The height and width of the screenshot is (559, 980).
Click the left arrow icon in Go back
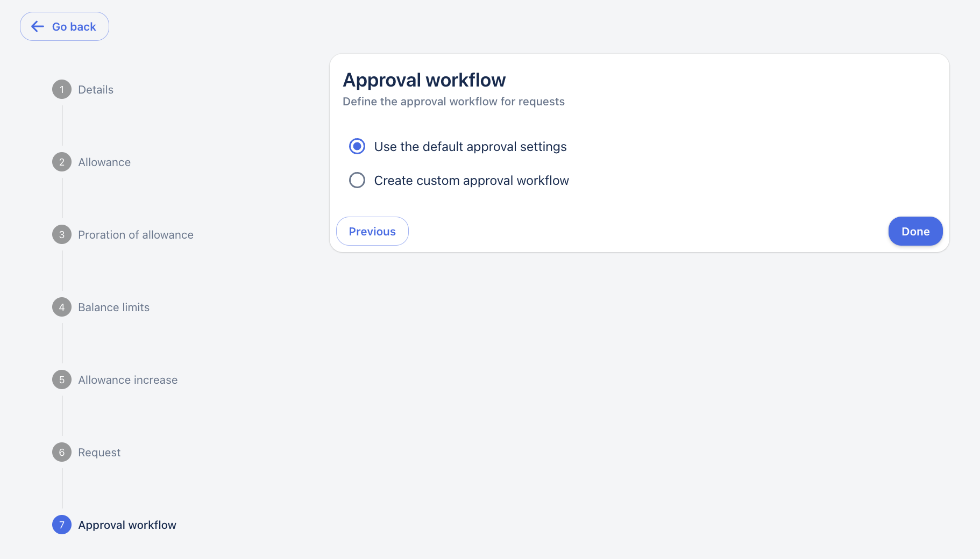tap(38, 26)
